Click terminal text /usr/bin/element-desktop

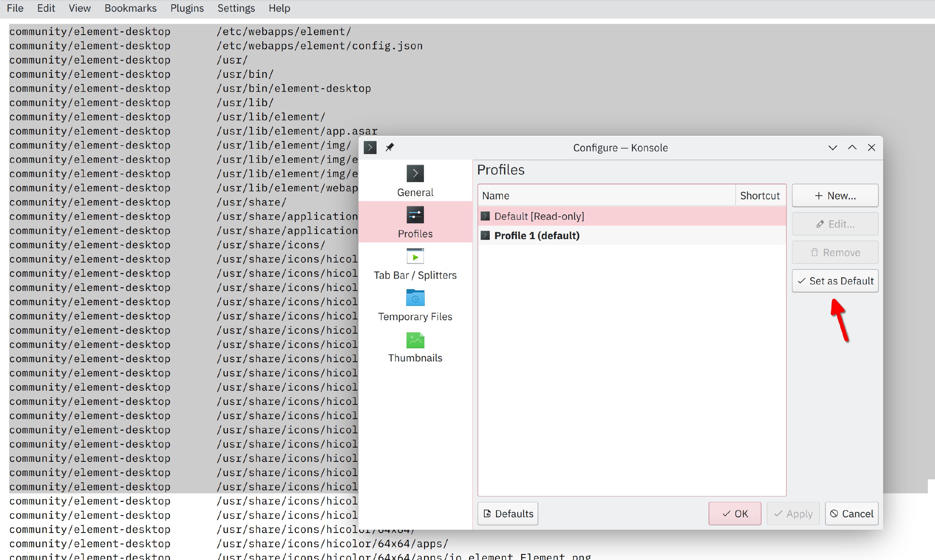pyautogui.click(x=293, y=88)
